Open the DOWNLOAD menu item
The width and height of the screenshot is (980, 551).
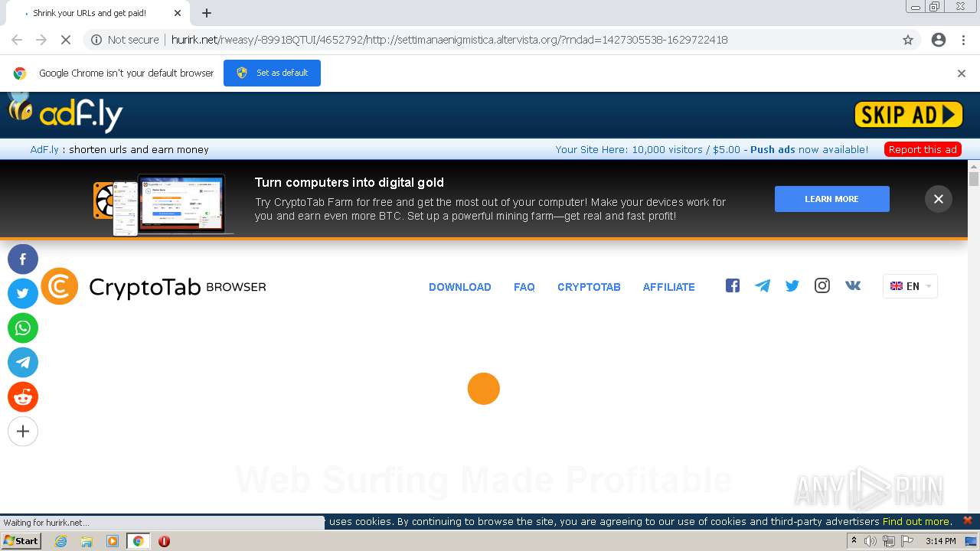[x=460, y=287]
